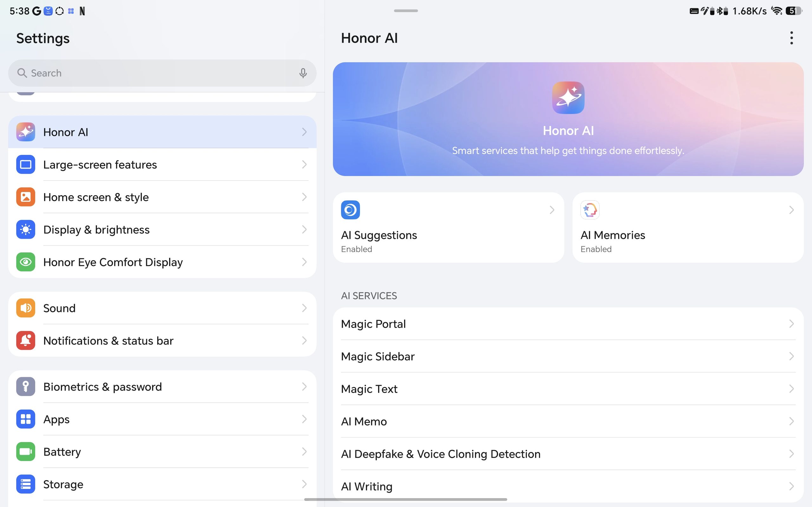Open the three-dot more options menu

tap(792, 38)
